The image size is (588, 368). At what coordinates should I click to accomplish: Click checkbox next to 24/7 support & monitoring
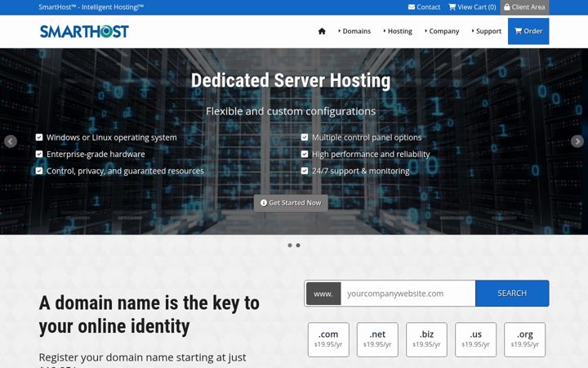coord(305,171)
